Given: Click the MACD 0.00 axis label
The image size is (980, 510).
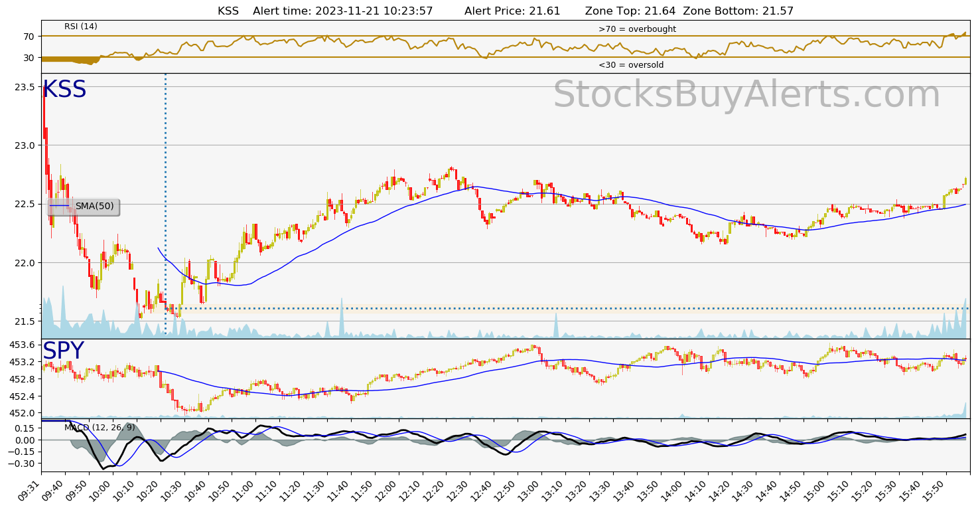Looking at the screenshot, I should (x=25, y=440).
